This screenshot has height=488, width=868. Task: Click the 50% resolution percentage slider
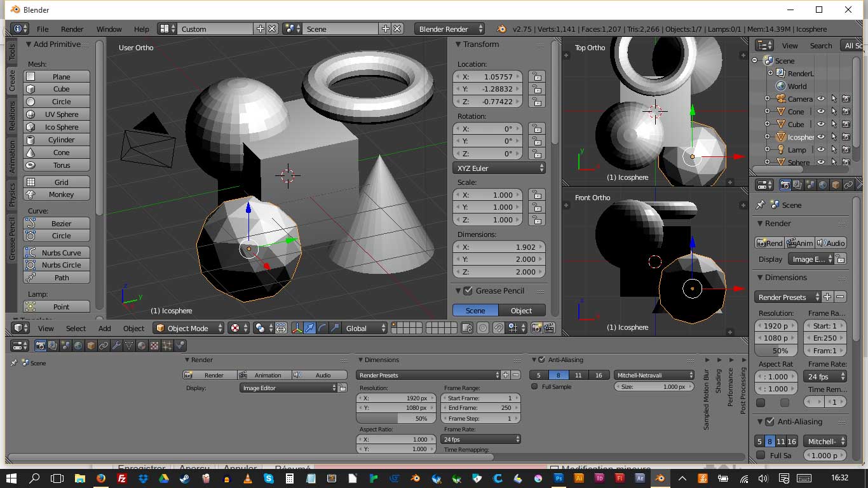coord(395,419)
